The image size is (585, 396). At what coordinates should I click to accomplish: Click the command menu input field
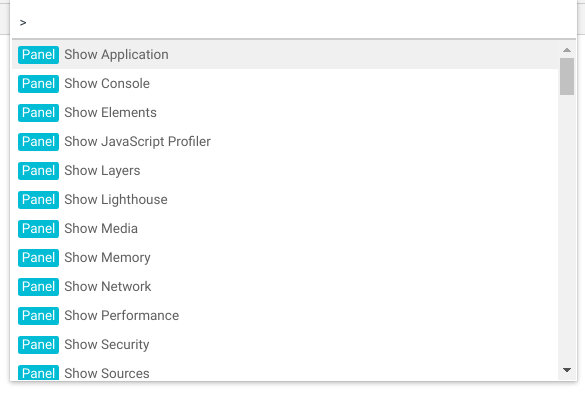click(x=293, y=23)
